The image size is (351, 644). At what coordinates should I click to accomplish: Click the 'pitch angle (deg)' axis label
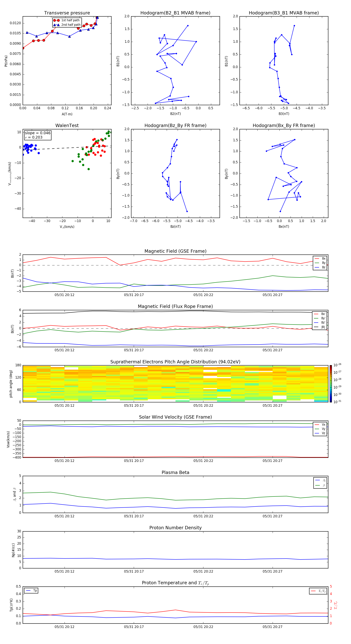tap(11, 384)
